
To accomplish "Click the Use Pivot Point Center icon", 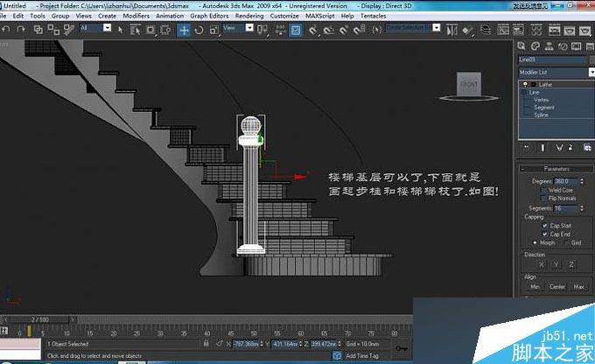I will click(x=262, y=30).
